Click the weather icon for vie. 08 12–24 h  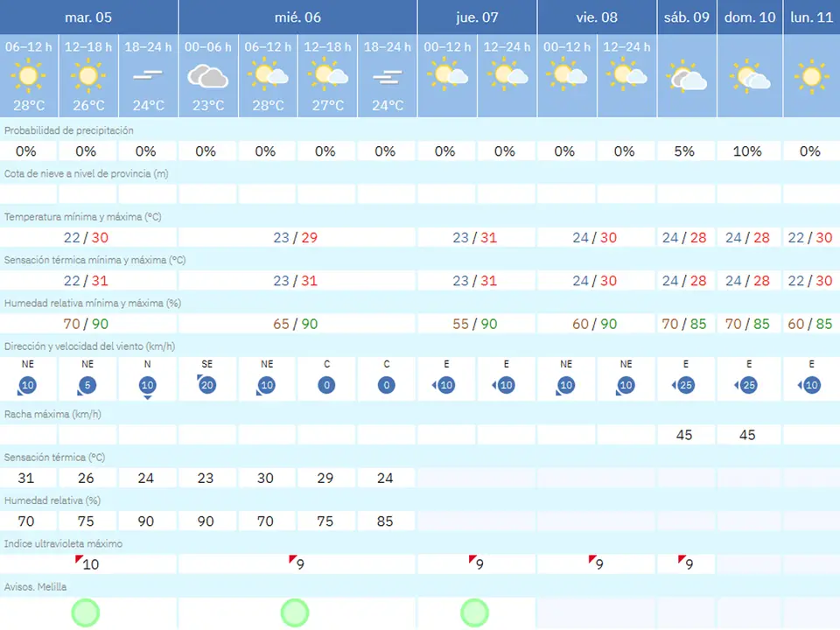click(x=626, y=75)
